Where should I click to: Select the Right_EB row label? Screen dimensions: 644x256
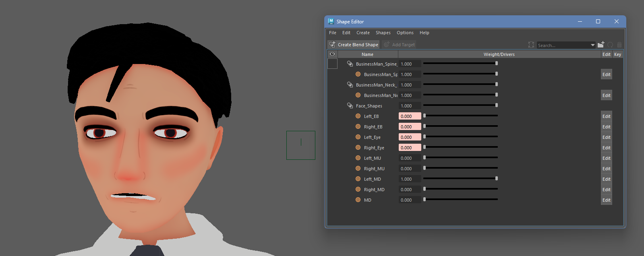pos(373,127)
